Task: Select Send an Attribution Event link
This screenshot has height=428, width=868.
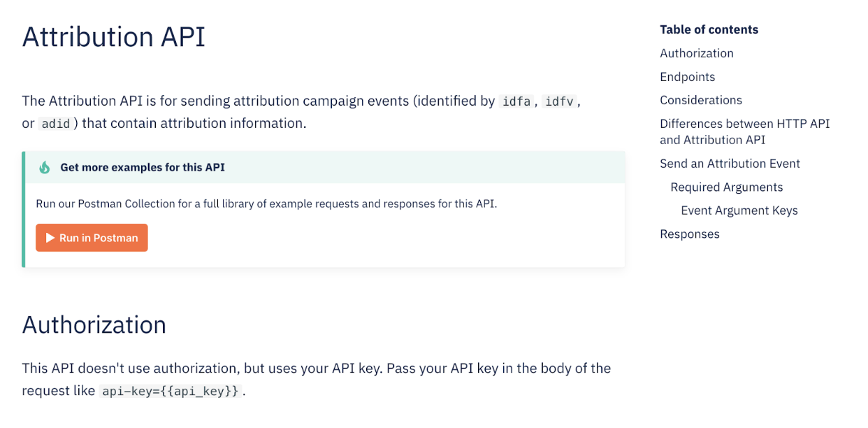Action: pos(730,164)
